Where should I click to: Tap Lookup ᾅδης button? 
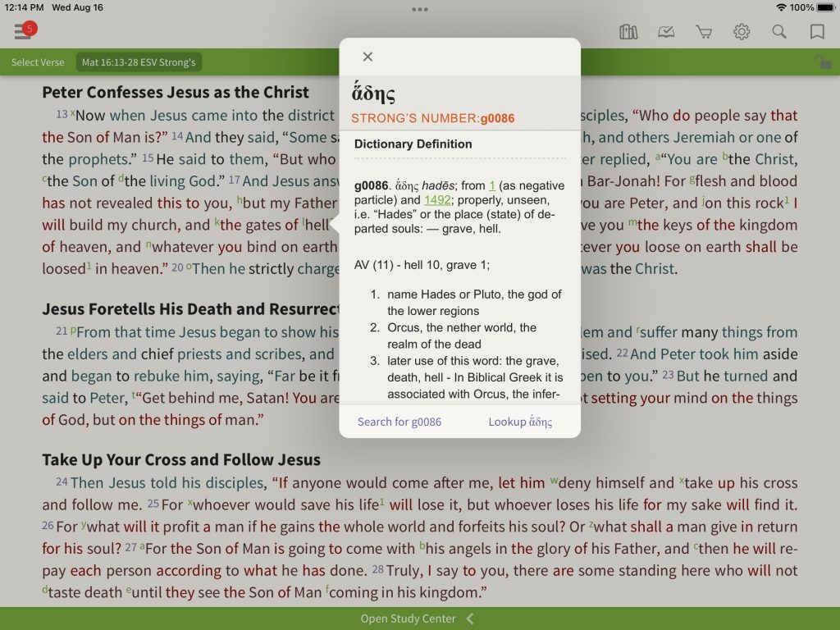click(520, 422)
